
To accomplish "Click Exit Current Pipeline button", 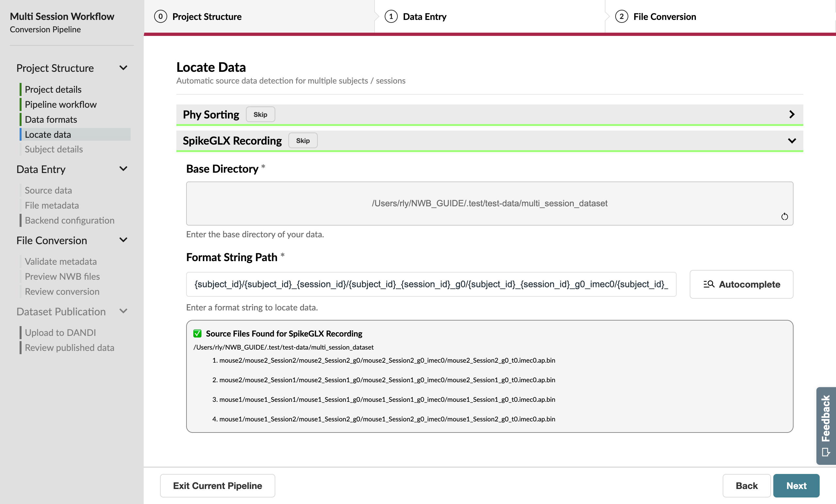I will click(x=217, y=486).
